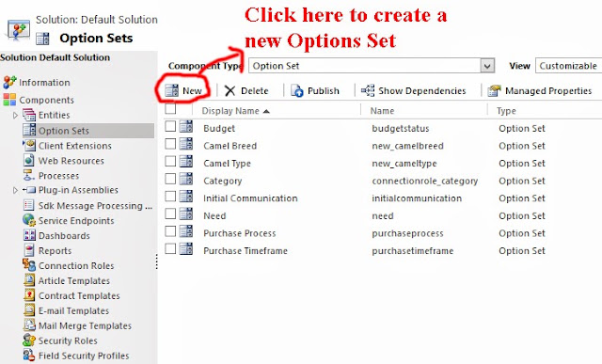Check the Purchase Timeframe row checkbox
Viewport: 602px width, 364px height.
pyautogui.click(x=170, y=249)
